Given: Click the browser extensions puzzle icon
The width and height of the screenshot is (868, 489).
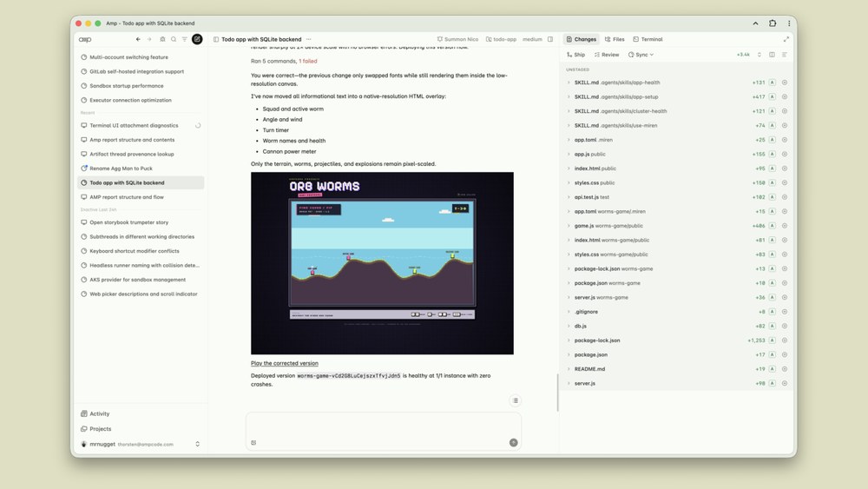Looking at the screenshot, I should (773, 23).
